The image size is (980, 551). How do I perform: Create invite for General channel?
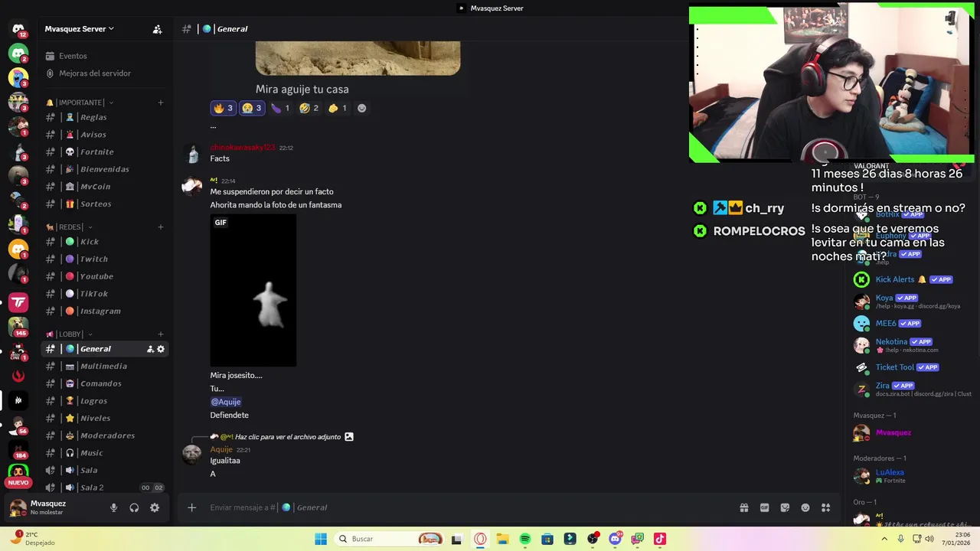[x=150, y=349]
